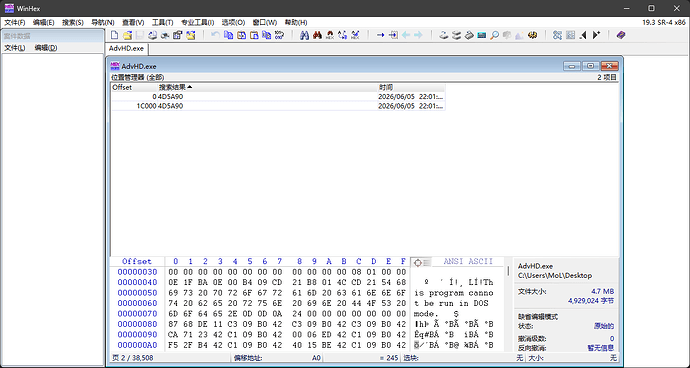Click the right black triangle with star
The image size is (690, 368).
click(x=596, y=35)
